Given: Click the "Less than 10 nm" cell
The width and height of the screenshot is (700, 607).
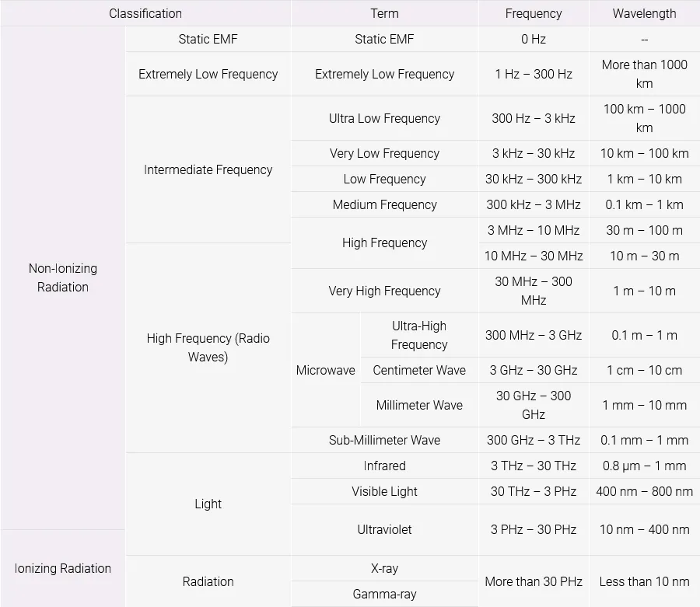Looking at the screenshot, I should click(x=644, y=581).
